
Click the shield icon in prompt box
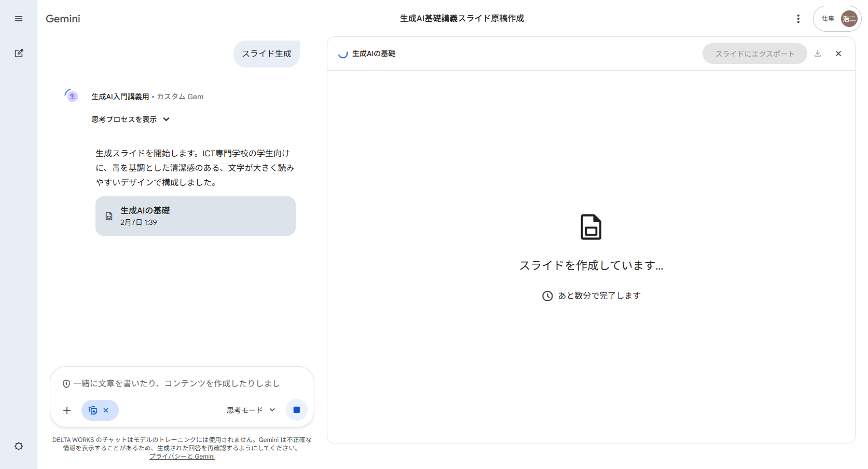click(x=66, y=384)
